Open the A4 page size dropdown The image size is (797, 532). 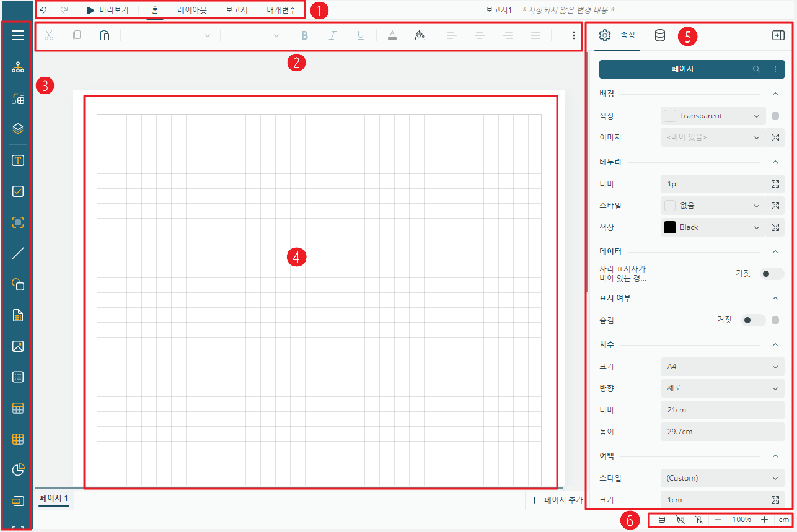(x=723, y=367)
